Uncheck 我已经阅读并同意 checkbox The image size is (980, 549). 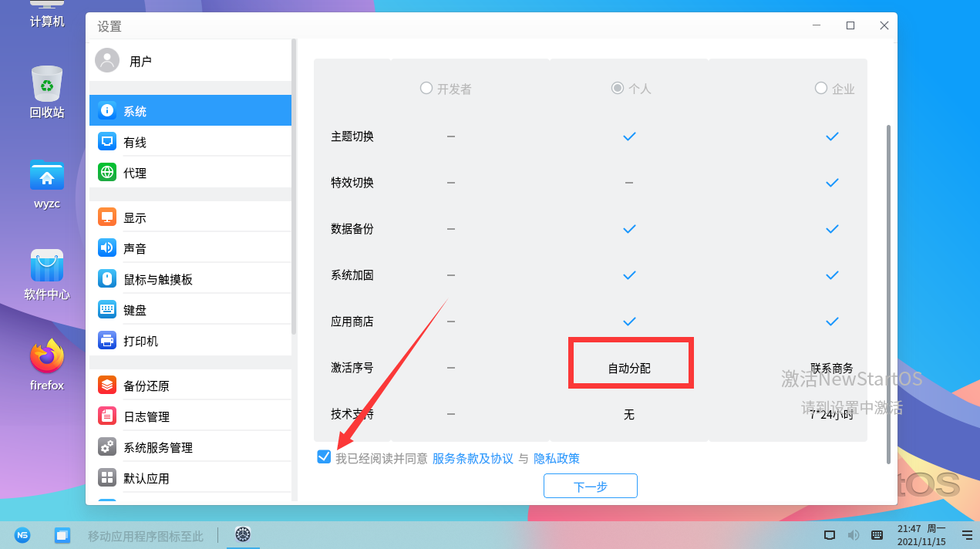[x=324, y=457]
